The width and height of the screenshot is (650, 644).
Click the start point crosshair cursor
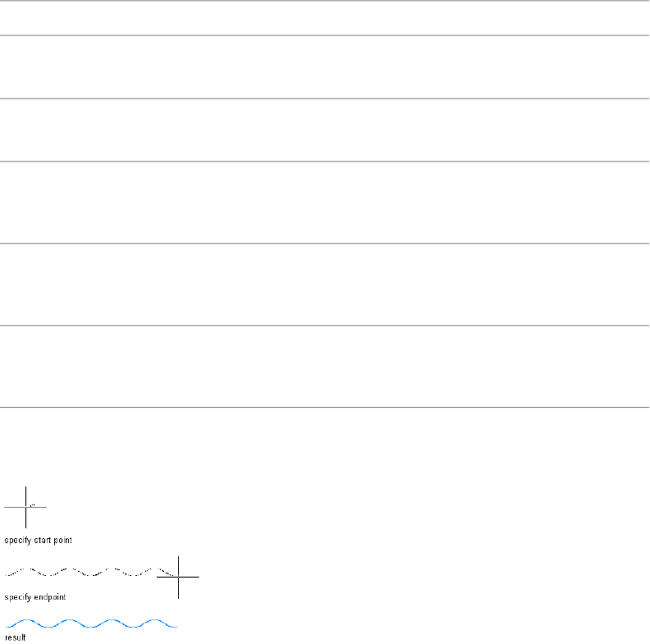click(x=25, y=508)
